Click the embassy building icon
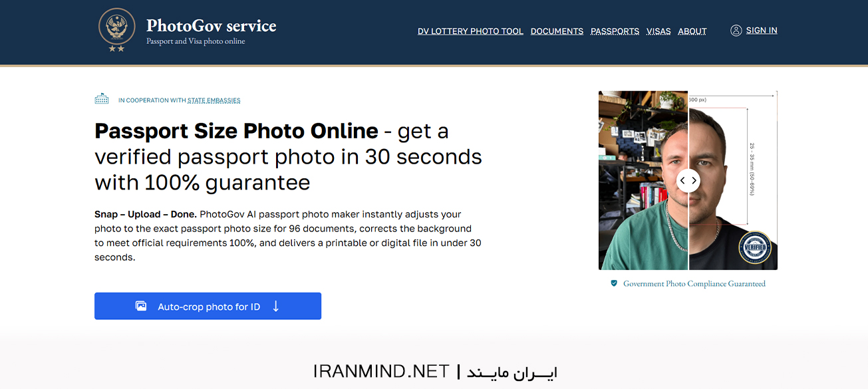 click(102, 99)
